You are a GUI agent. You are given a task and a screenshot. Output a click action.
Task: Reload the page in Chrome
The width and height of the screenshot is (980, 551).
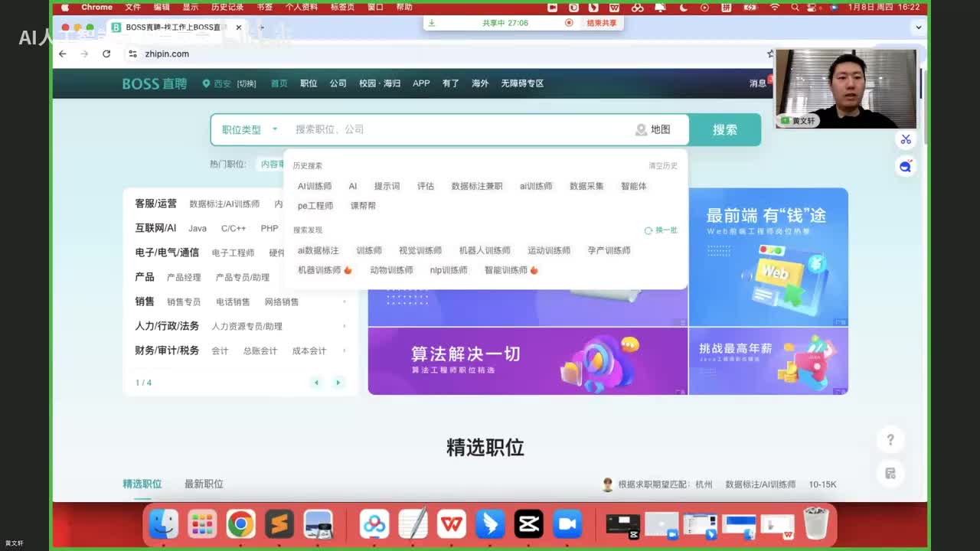pyautogui.click(x=106, y=54)
